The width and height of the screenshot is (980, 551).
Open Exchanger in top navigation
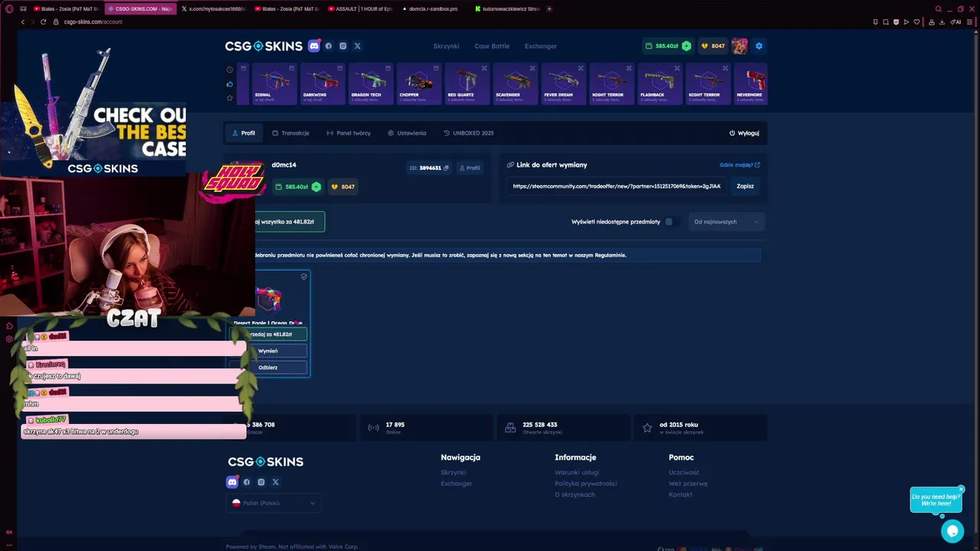(541, 46)
